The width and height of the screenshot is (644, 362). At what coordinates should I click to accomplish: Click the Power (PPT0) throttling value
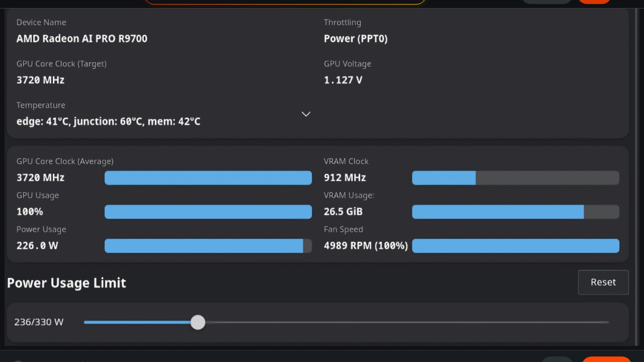(356, 39)
